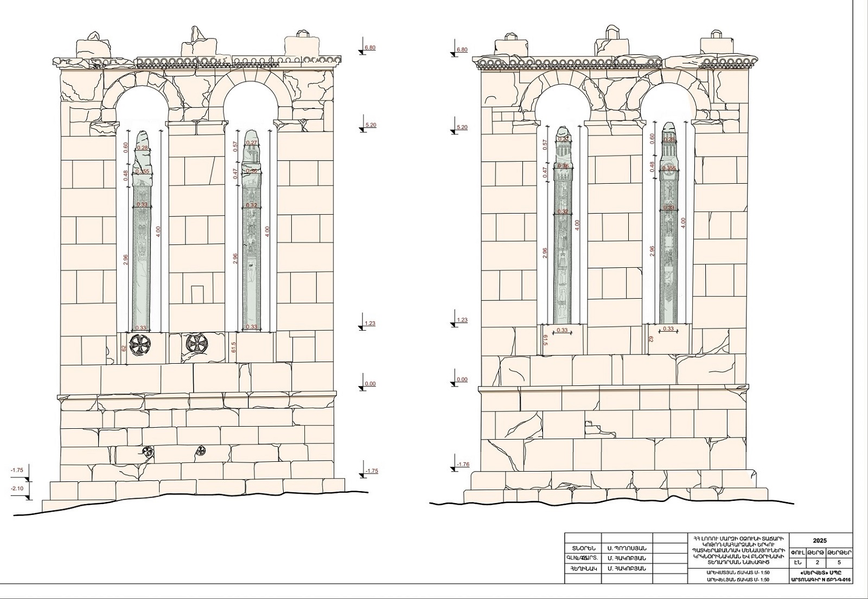The width and height of the screenshot is (868, 599).
Task: Select the ԱՐՏՈՆԱԳԻՐ license number text
Action: (820, 579)
